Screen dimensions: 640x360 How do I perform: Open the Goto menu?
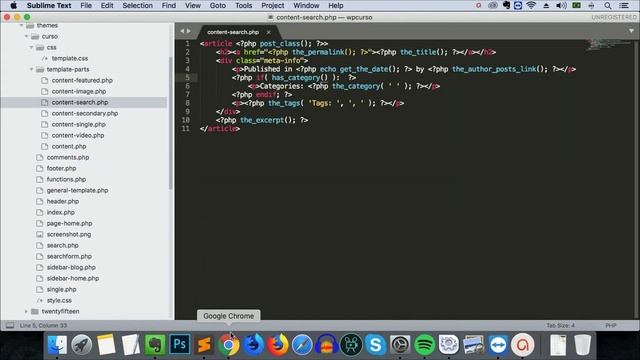[218, 5]
